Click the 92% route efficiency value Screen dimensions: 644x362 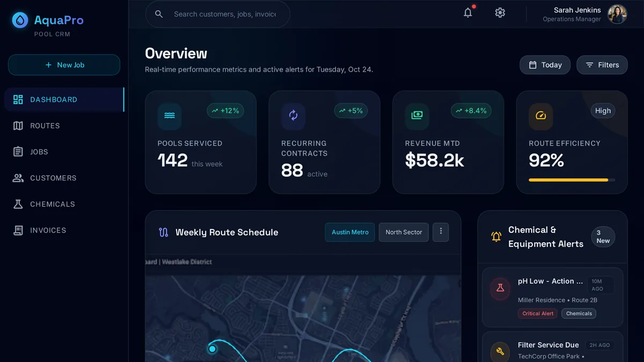click(x=546, y=160)
